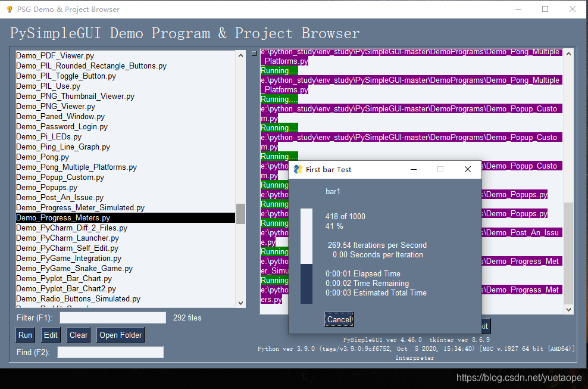The height and width of the screenshot is (389, 588).
Task: Close the PSG Demo main window
Action: [573, 9]
